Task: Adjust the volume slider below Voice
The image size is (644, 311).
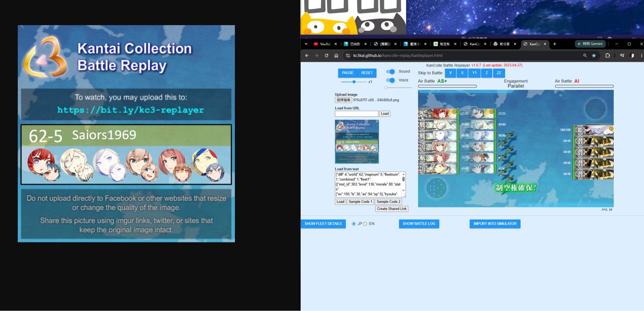Action: [398, 88]
